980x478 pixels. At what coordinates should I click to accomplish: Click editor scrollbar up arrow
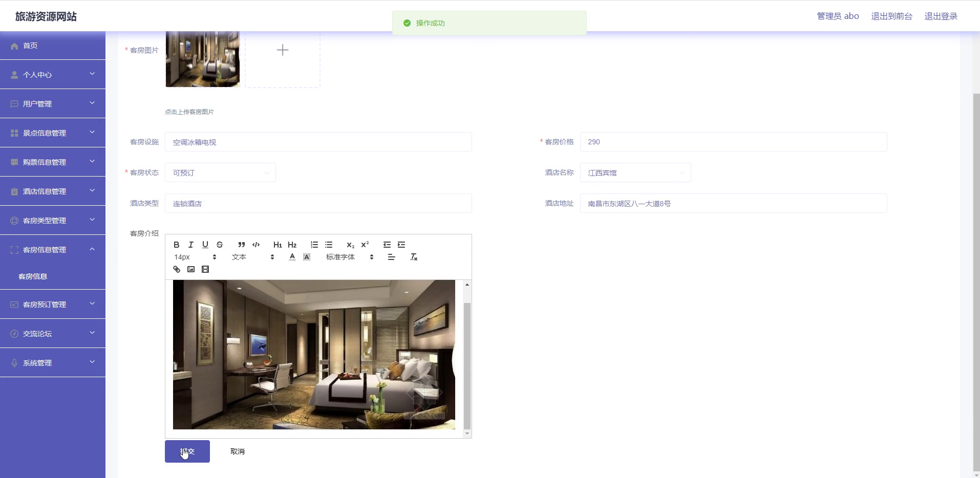coord(467,285)
